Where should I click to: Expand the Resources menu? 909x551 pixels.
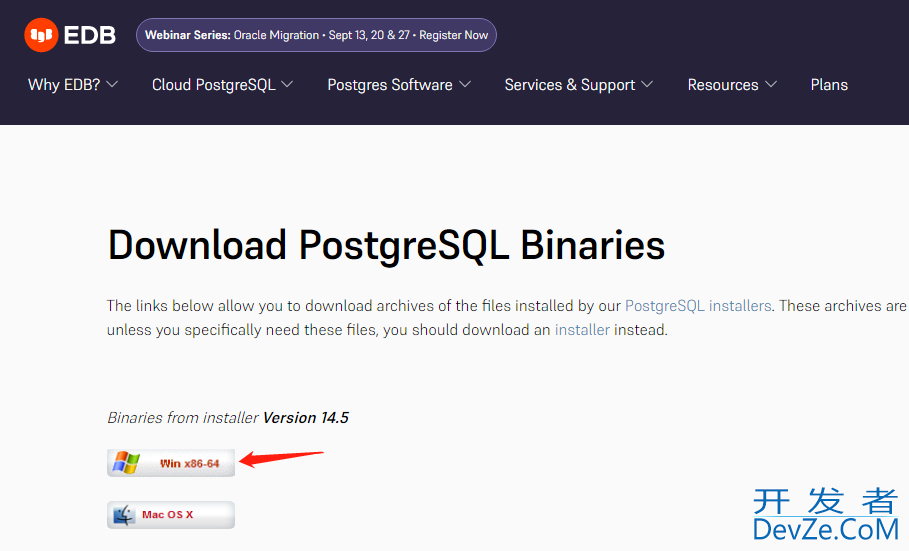click(x=732, y=85)
